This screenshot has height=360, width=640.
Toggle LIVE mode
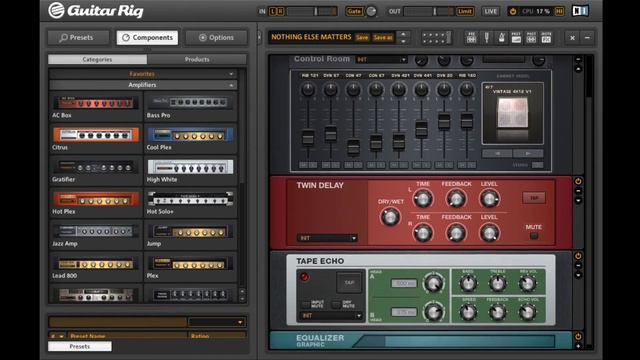point(490,11)
